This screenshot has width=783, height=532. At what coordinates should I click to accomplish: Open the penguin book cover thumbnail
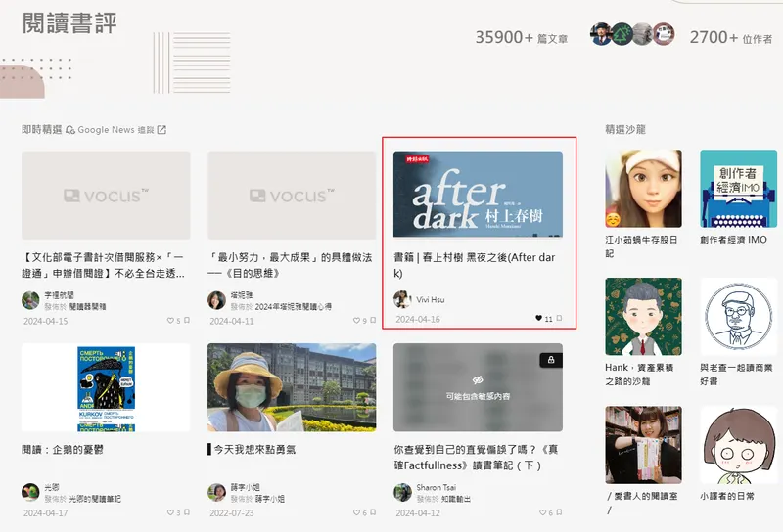[x=106, y=387]
